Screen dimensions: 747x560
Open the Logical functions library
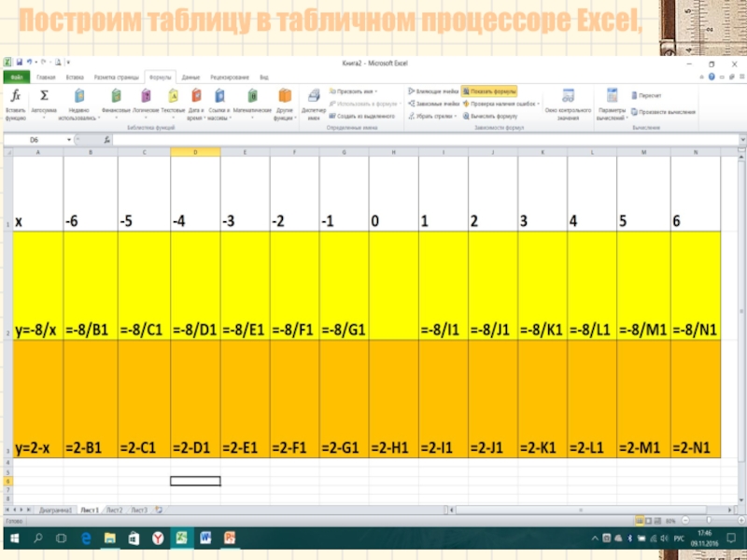click(145, 101)
